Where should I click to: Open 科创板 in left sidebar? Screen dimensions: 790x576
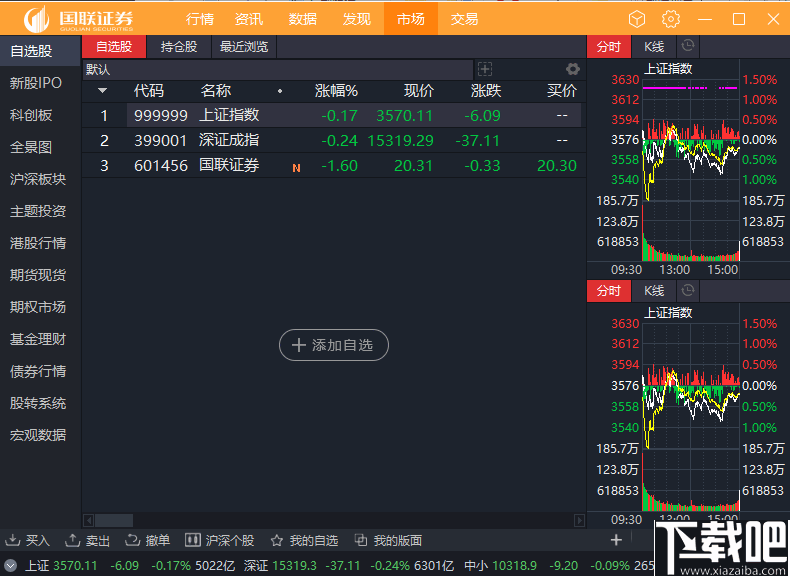pyautogui.click(x=31, y=115)
